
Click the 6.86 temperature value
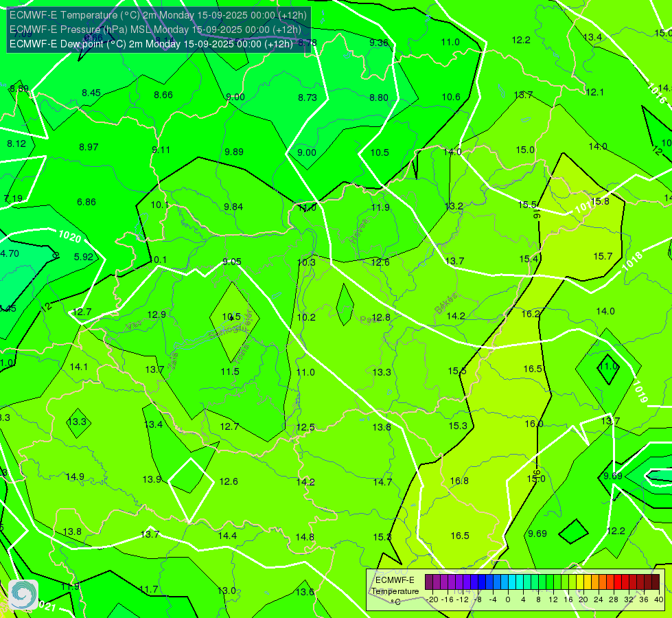[x=86, y=202]
